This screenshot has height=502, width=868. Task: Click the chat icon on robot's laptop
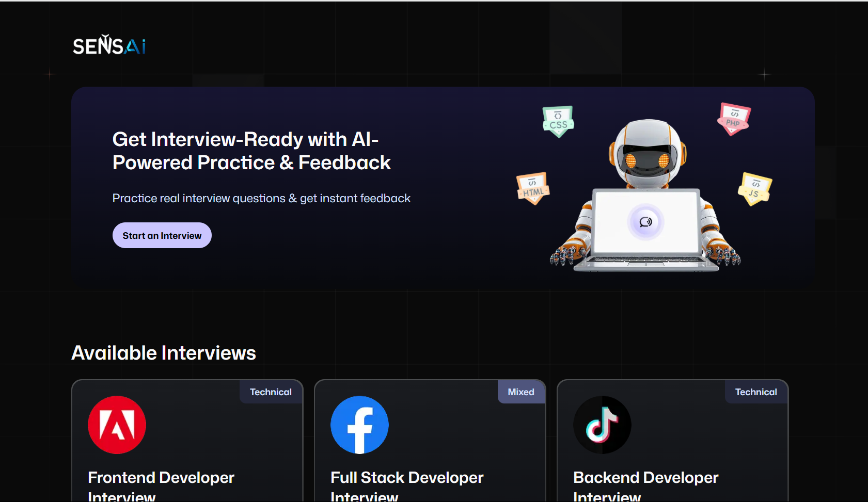(x=645, y=222)
